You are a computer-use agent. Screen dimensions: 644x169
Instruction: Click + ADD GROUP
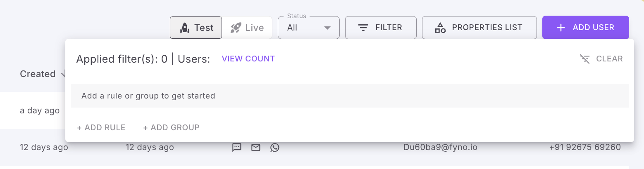coord(171,128)
